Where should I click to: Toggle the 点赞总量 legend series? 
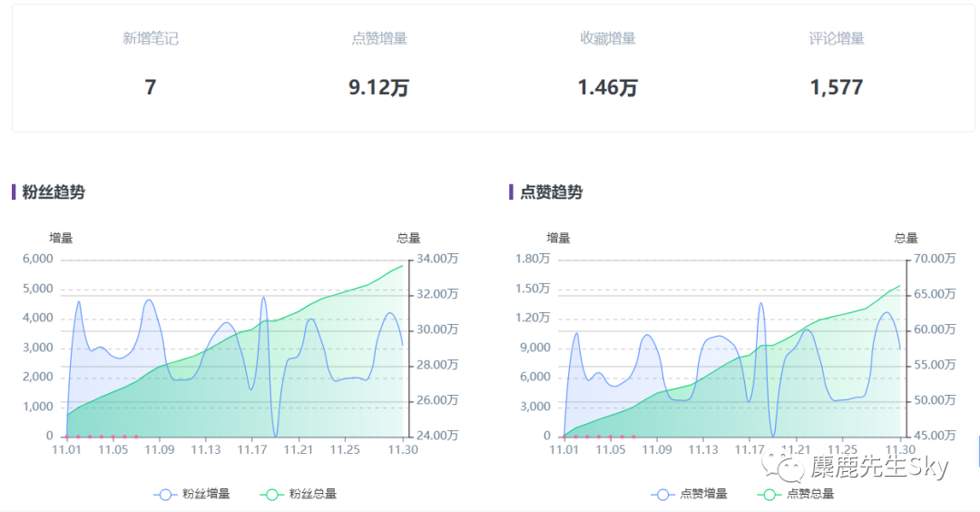795,494
